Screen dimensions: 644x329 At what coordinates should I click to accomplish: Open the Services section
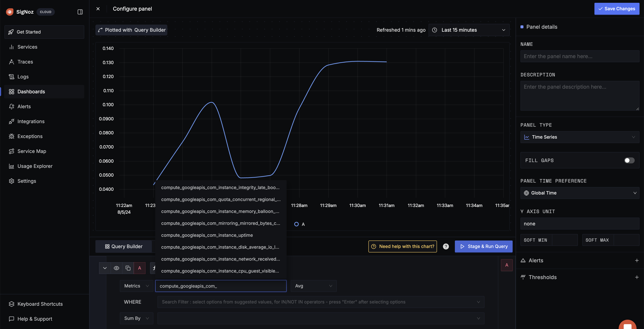click(x=44, y=47)
